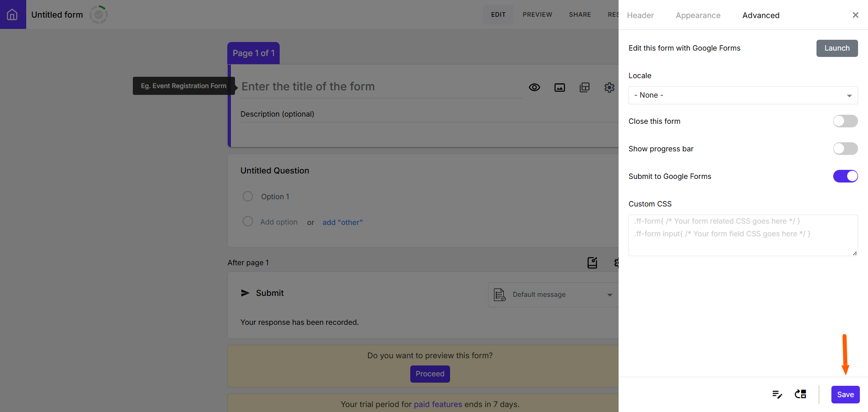Screen dimensions: 868x412
Task: Open the home icon in top-left corner
Action: (x=13, y=14)
